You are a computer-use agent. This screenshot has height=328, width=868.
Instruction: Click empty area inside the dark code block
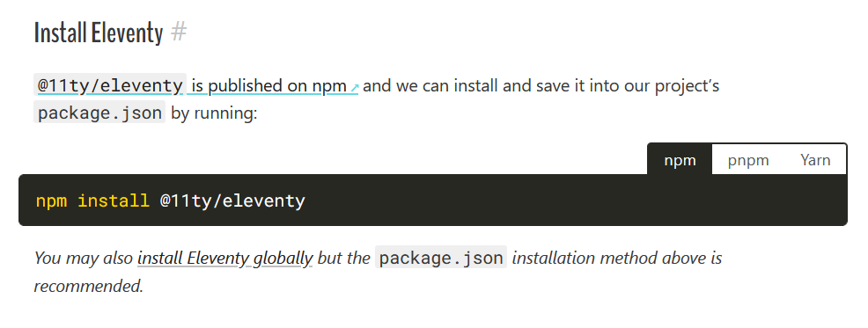click(x=576, y=200)
